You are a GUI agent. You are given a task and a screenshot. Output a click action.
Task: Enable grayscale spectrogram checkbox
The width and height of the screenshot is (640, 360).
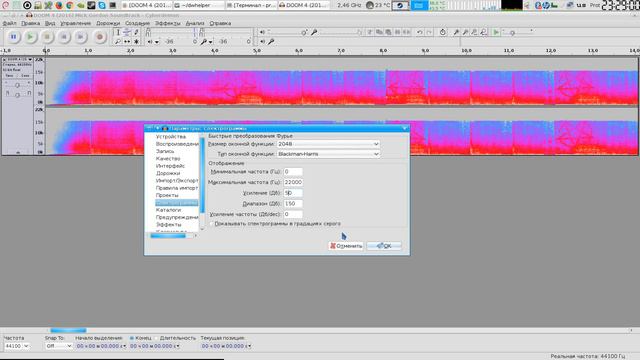[x=211, y=224]
